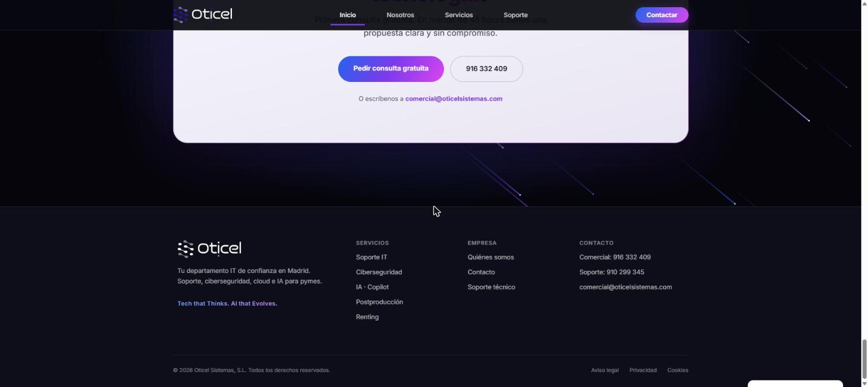
Task: Click Comercial: 916 332 409 footer link
Action: coord(614,257)
